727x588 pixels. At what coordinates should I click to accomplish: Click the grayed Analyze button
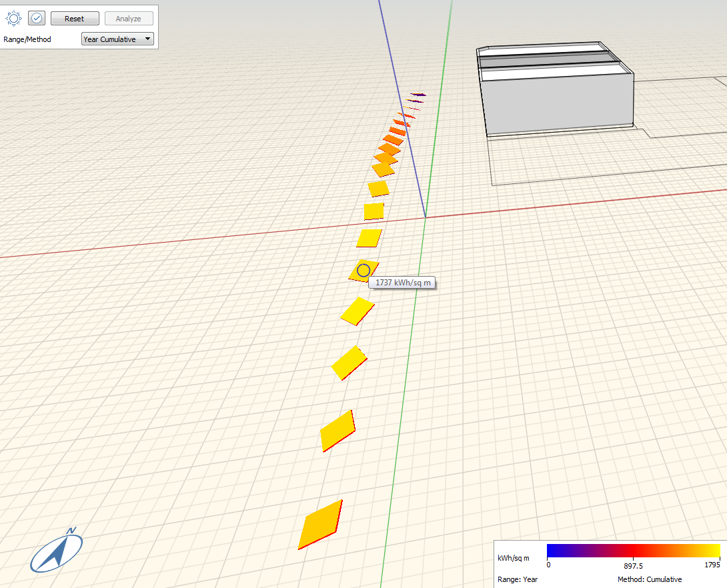pos(129,19)
